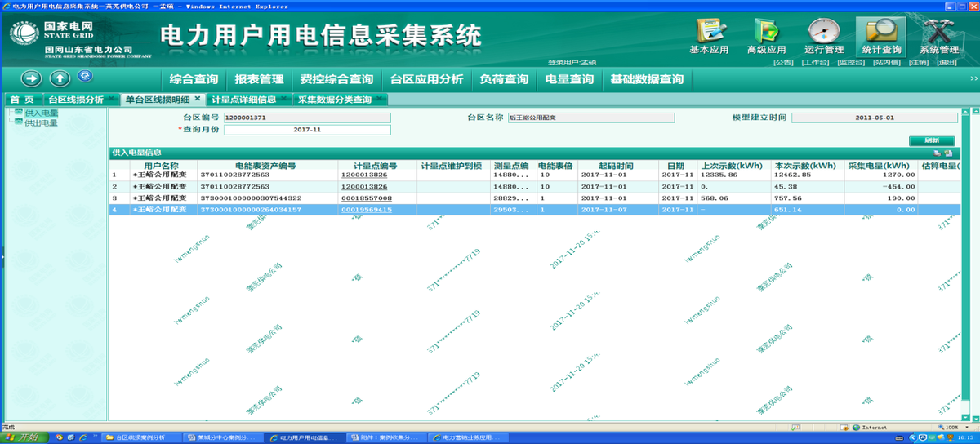The height and width of the screenshot is (444, 980).
Task: Click the [工作台] link
Action: (815, 62)
